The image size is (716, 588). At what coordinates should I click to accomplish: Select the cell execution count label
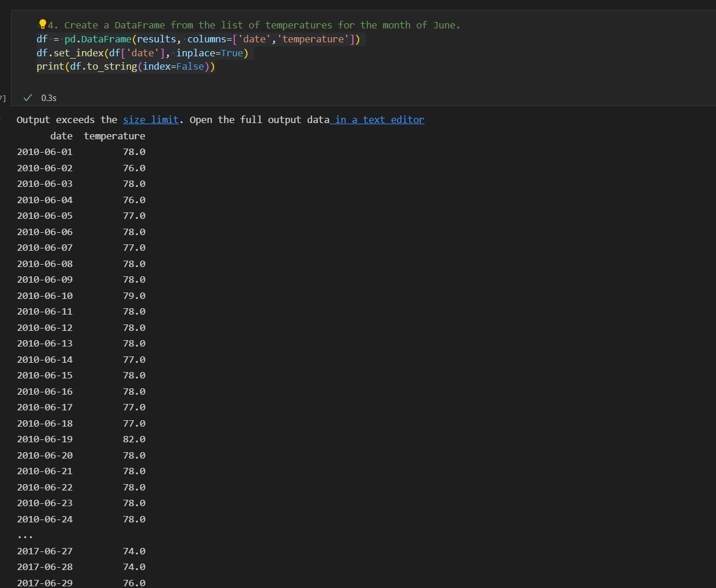point(2,98)
